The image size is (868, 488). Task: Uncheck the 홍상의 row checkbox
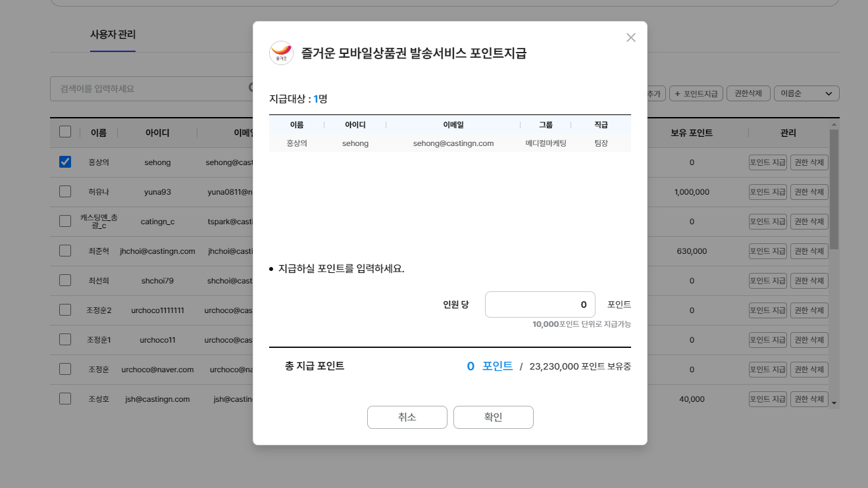[65, 162]
